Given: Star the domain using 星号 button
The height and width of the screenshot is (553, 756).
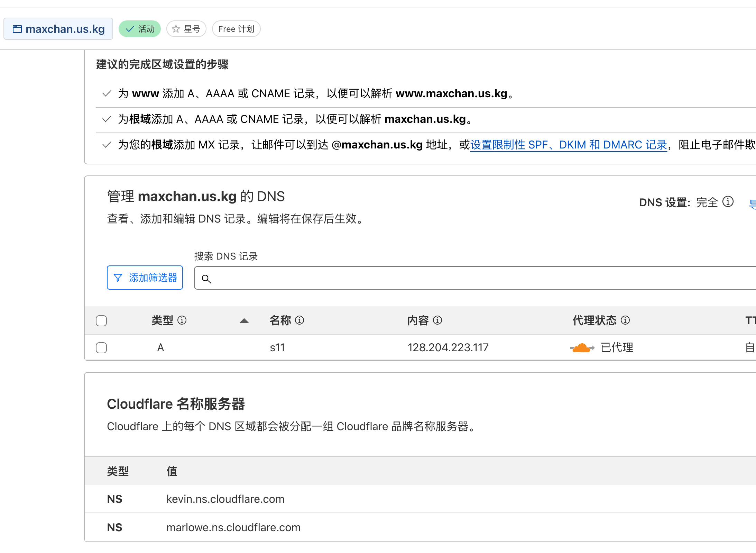Looking at the screenshot, I should click(x=186, y=29).
